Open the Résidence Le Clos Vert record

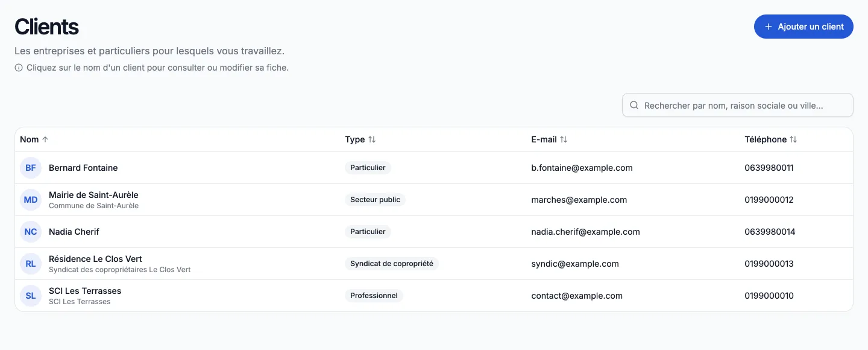click(x=95, y=259)
